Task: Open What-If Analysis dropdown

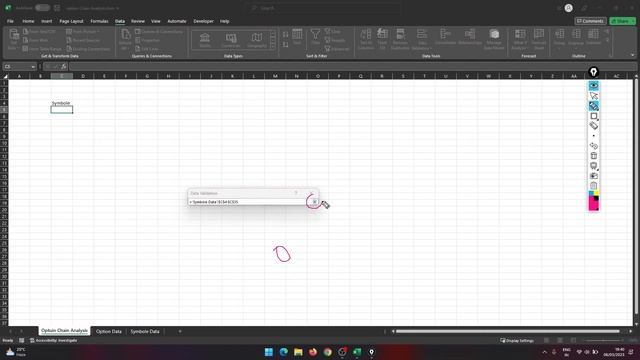Action: [520, 40]
